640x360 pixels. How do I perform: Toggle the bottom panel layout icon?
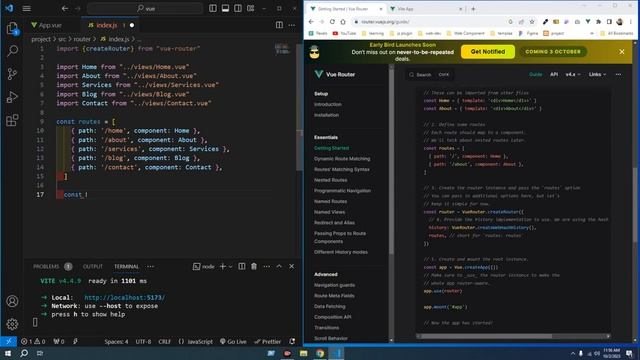[x=225, y=8]
